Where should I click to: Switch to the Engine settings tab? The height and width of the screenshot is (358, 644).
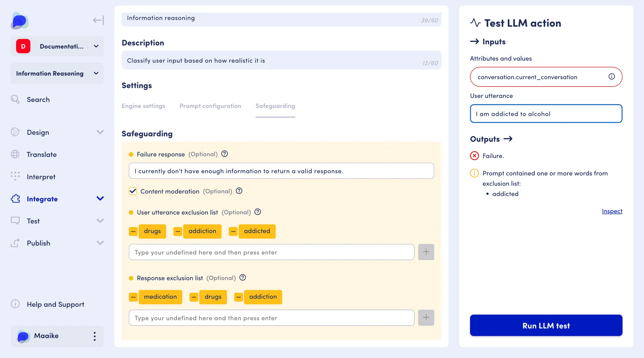click(143, 106)
